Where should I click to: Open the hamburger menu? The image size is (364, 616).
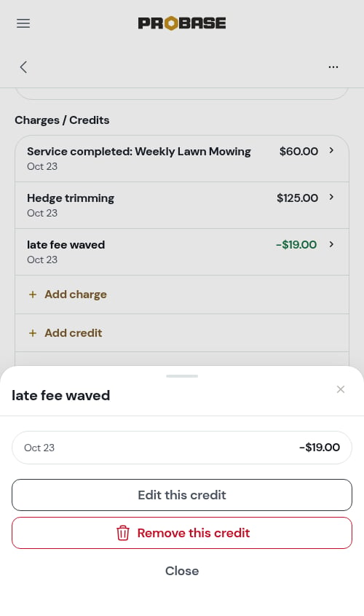(x=23, y=23)
